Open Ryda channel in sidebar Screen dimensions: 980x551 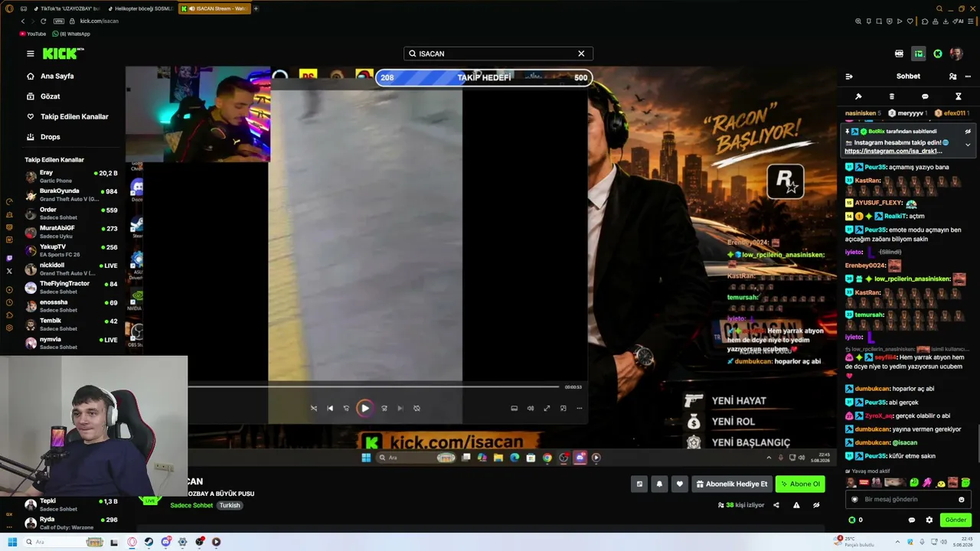71,523
